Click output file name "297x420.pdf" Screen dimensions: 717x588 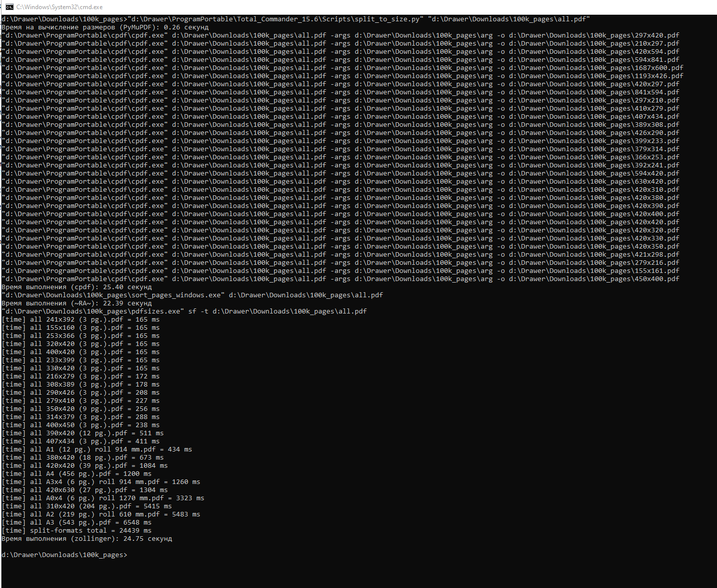[x=657, y=36]
